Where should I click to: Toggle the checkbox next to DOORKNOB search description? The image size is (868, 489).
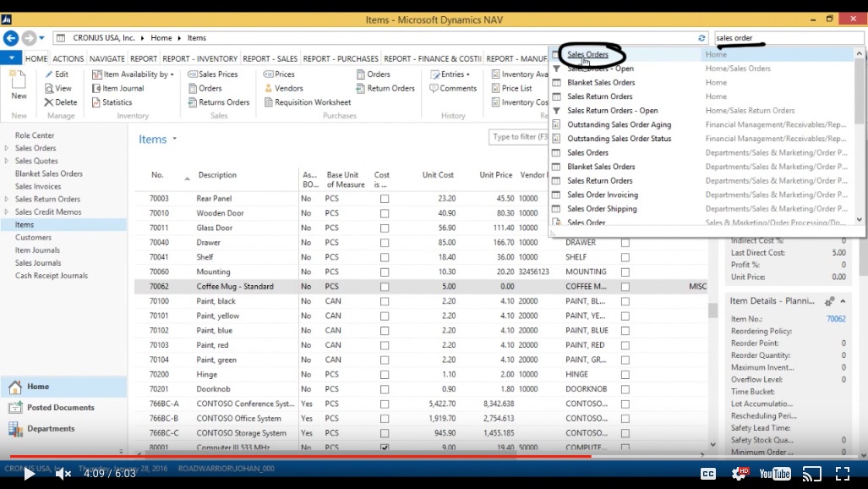click(625, 389)
